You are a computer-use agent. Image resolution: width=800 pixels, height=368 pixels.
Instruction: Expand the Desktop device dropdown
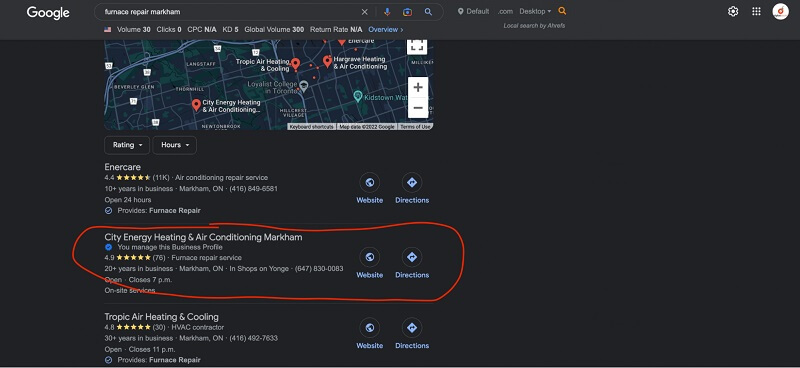pyautogui.click(x=535, y=11)
